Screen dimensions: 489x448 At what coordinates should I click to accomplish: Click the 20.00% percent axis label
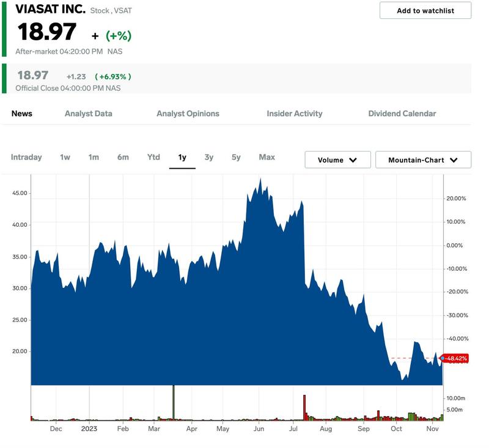456,199
